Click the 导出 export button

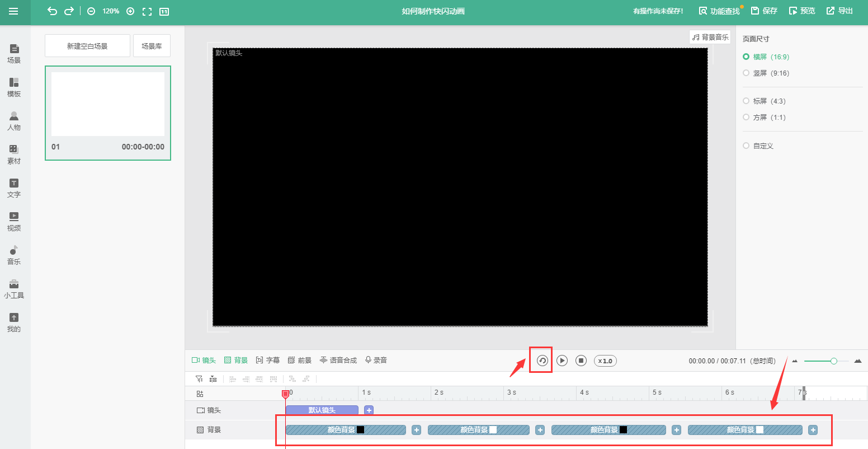coord(840,11)
